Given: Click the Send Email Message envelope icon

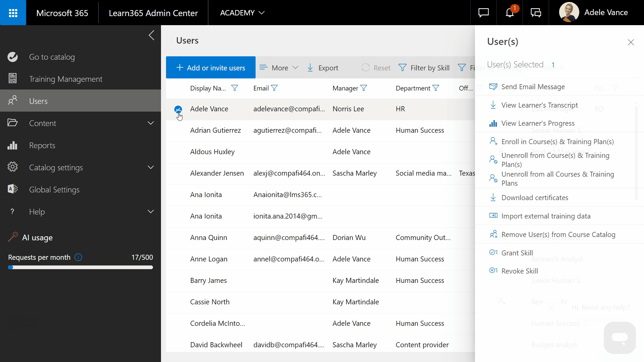Looking at the screenshot, I should click(493, 87).
